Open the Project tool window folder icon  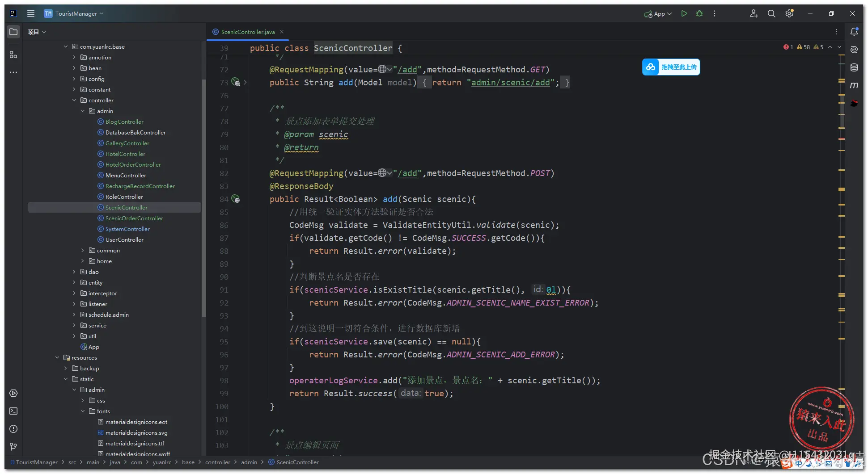click(13, 32)
